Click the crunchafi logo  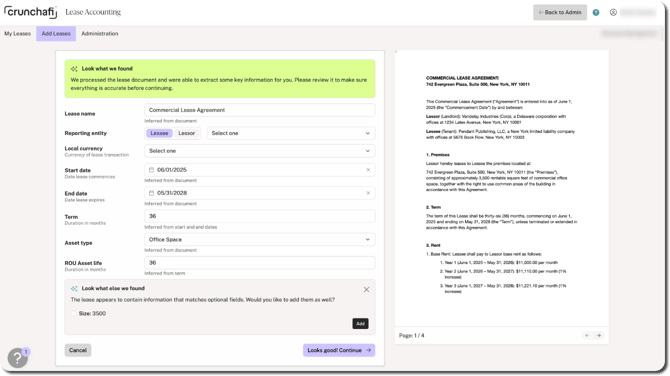click(30, 12)
